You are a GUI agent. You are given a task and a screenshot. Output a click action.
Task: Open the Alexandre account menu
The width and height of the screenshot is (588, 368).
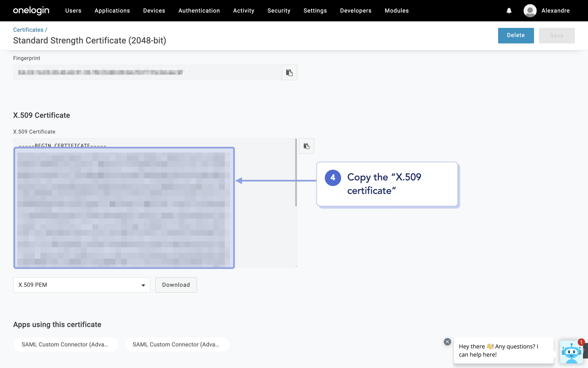click(555, 11)
